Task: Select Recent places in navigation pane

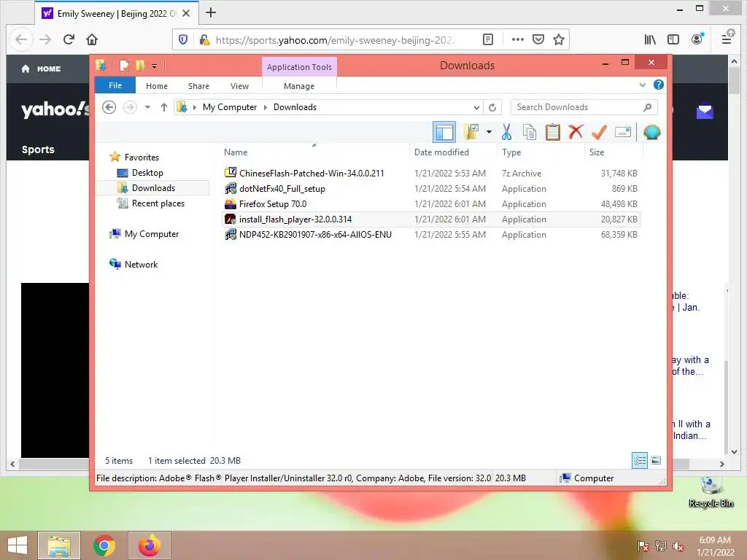Action: tap(158, 203)
